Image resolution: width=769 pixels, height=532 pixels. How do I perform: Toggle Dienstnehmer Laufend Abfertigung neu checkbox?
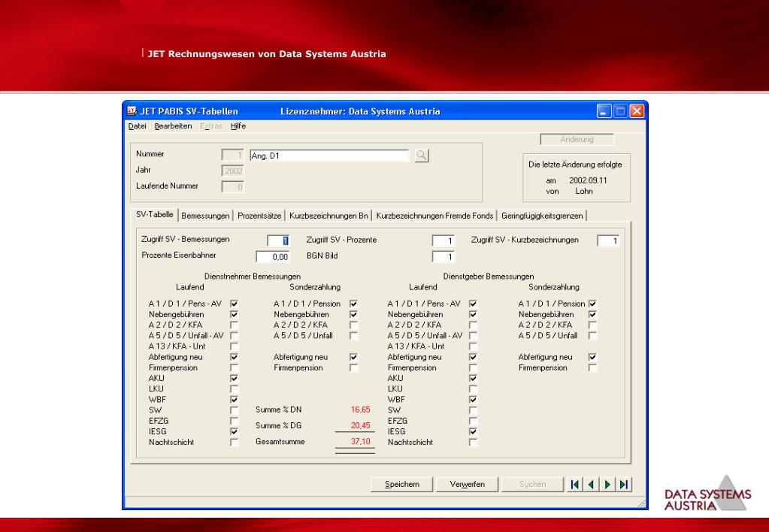tap(234, 357)
